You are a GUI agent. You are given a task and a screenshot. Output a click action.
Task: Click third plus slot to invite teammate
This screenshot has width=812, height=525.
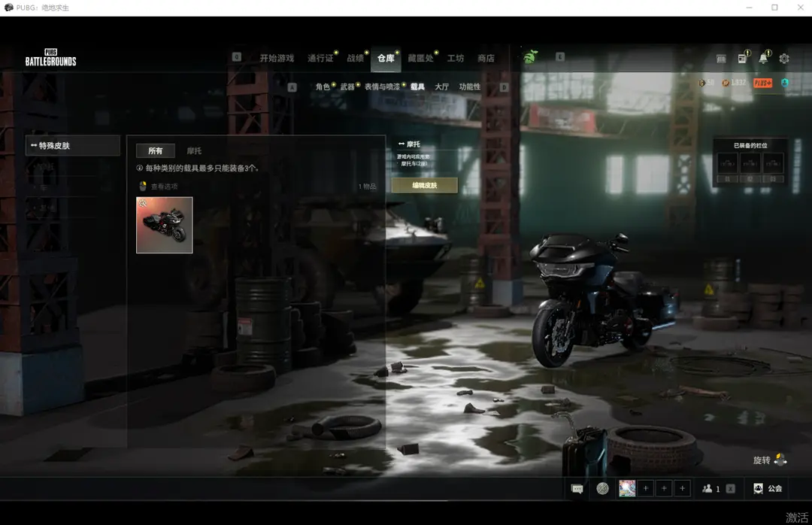682,488
